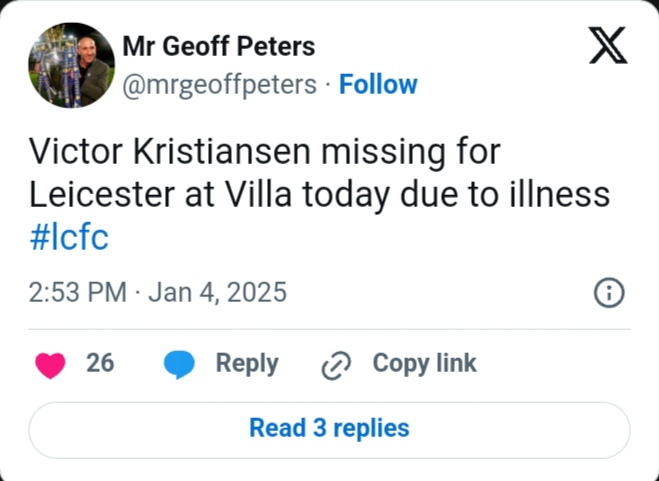The width and height of the screenshot is (659, 481).
Task: Open the #lcfc hashtag link
Action: pos(69,239)
